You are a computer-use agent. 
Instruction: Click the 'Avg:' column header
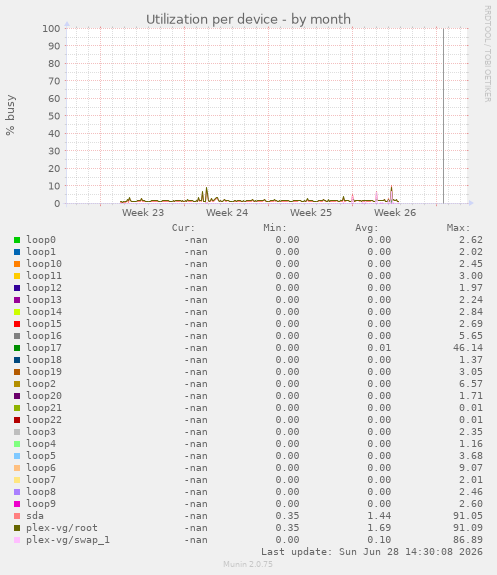pos(367,228)
